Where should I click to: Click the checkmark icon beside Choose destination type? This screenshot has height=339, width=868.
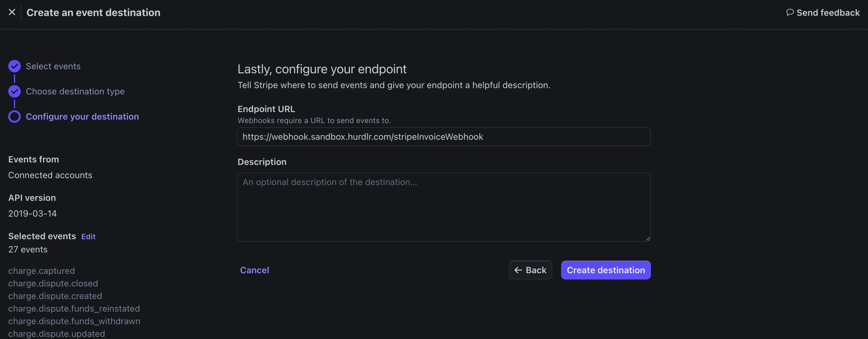(x=14, y=91)
